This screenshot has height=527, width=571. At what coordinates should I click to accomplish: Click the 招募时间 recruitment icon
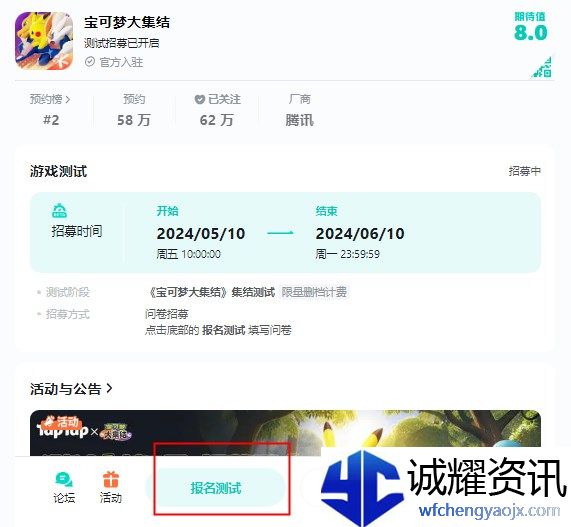click(x=59, y=211)
